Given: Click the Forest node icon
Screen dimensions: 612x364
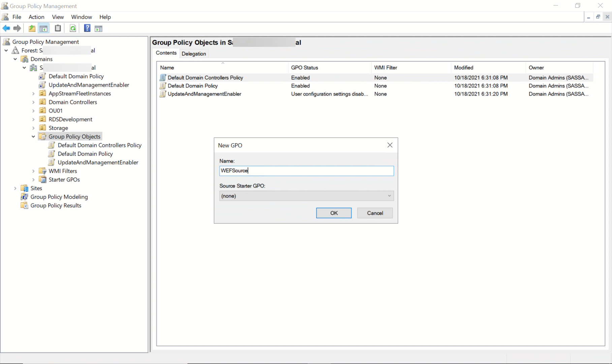Looking at the screenshot, I should click(16, 51).
